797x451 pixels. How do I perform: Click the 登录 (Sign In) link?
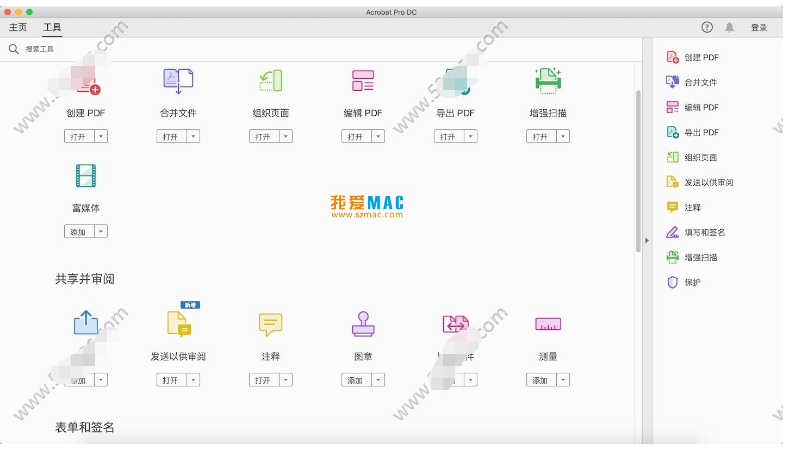759,27
